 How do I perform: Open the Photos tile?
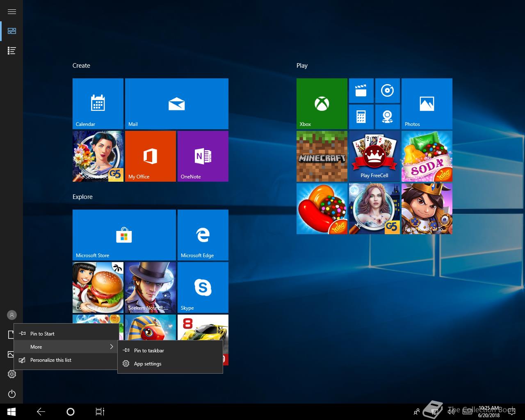click(427, 104)
